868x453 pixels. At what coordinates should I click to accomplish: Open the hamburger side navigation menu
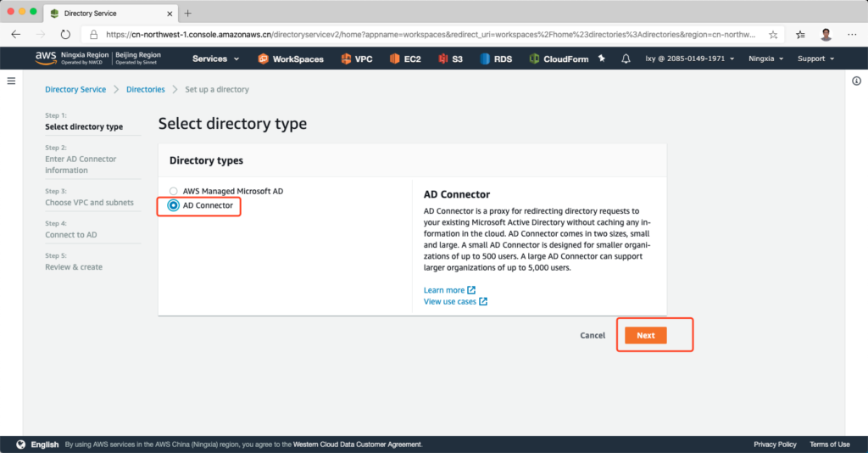coord(11,81)
